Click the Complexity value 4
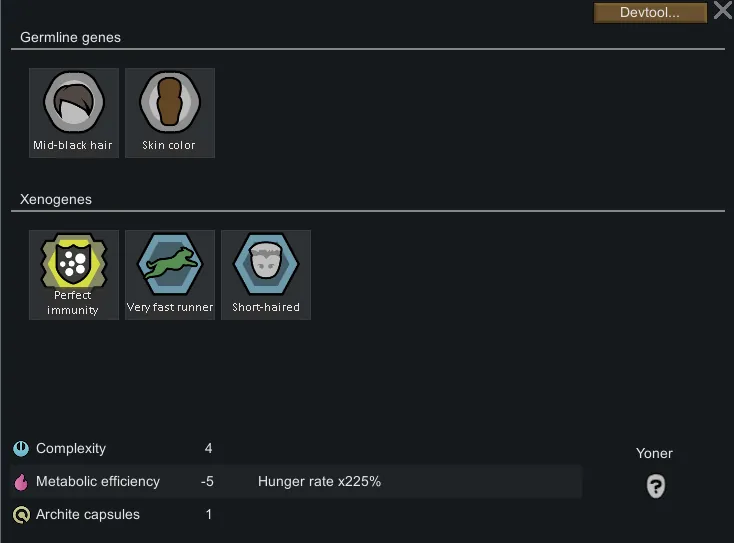This screenshot has width=734, height=543. (208, 449)
